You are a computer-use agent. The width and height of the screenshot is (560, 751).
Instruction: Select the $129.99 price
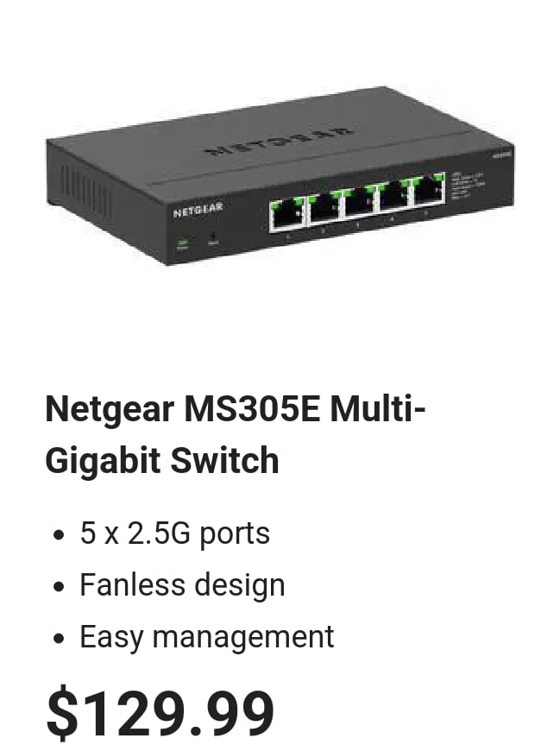coord(160,712)
